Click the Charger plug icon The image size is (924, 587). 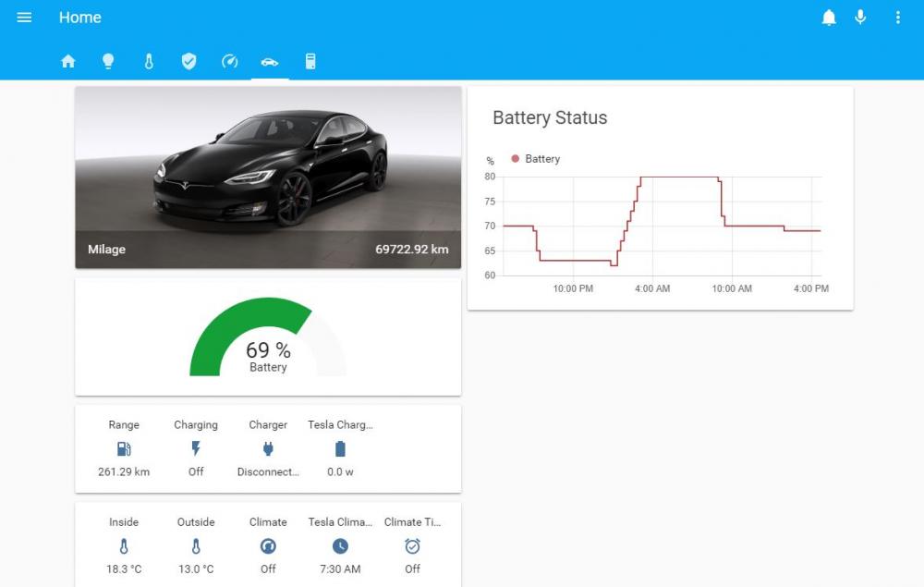click(268, 449)
